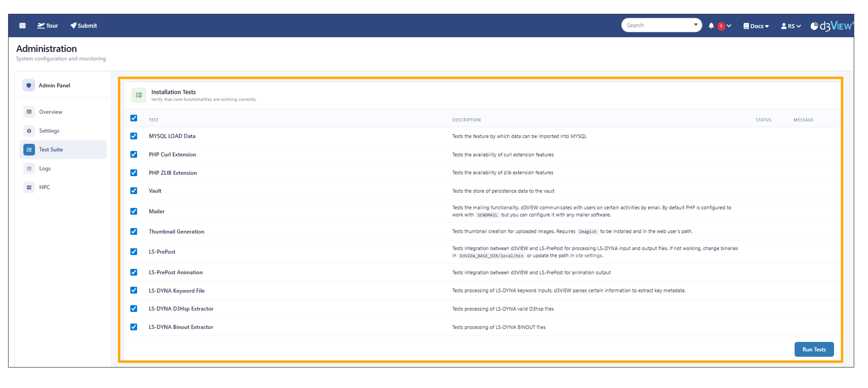Click the Installation Tests checklist icon
The image size is (868, 388).
click(x=139, y=95)
